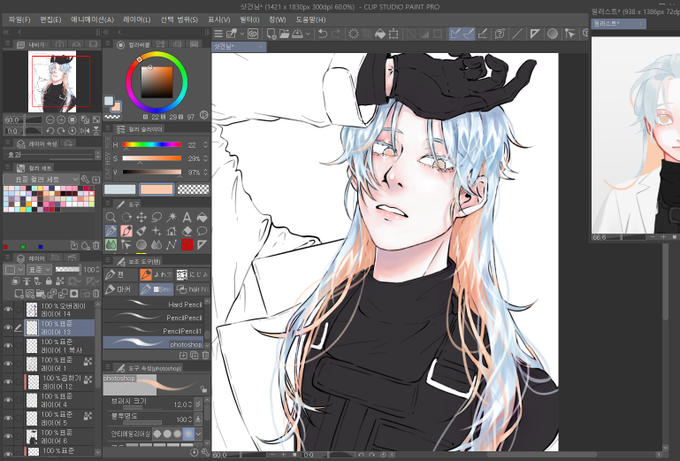The image size is (680, 461).
Task: Select the 펜 sub tool group
Action: tap(120, 275)
